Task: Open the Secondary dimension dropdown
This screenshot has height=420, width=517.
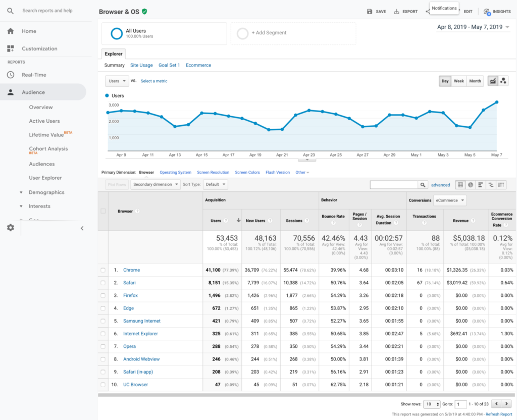Action: point(156,185)
